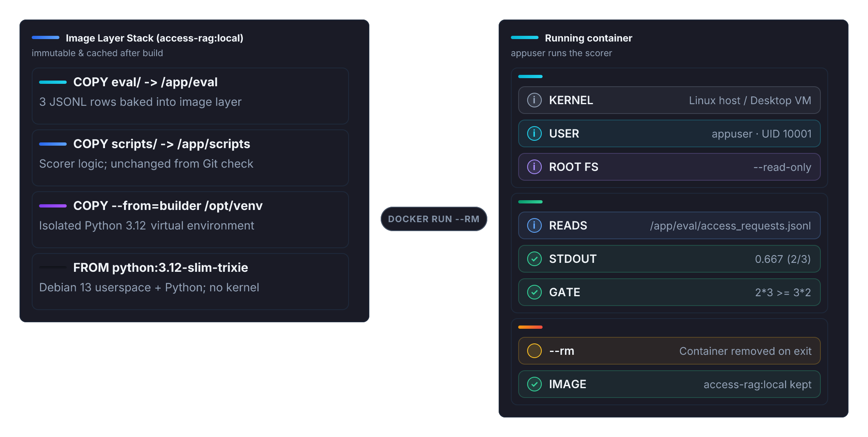Click the value 'access-rag:local kept'

click(x=757, y=385)
